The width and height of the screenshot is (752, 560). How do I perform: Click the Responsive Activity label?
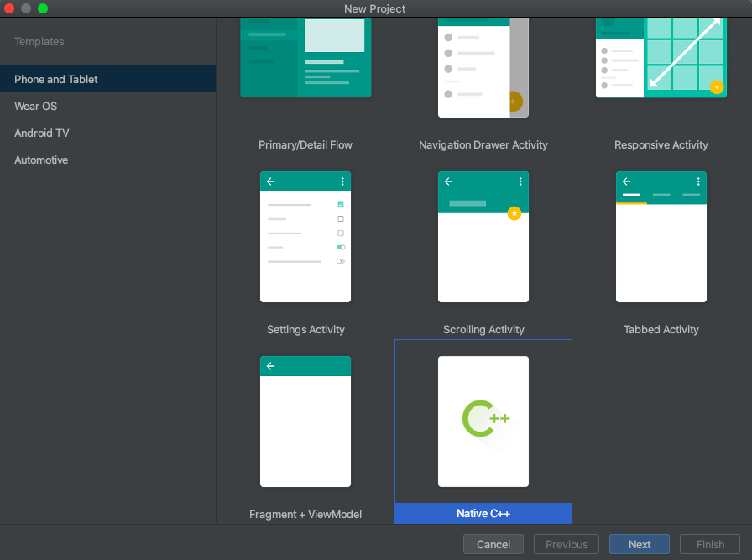click(x=661, y=145)
